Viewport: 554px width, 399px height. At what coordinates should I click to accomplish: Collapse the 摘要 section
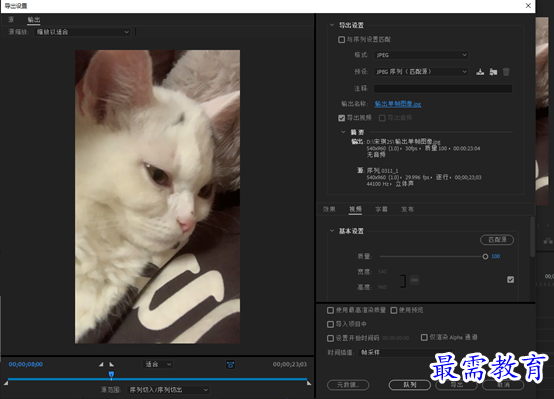[x=343, y=132]
